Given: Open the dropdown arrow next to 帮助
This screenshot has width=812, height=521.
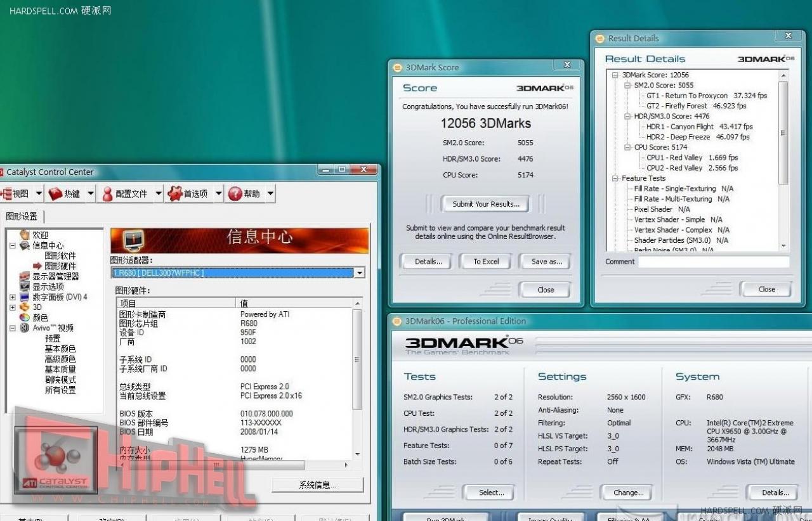Looking at the screenshot, I should 270,194.
